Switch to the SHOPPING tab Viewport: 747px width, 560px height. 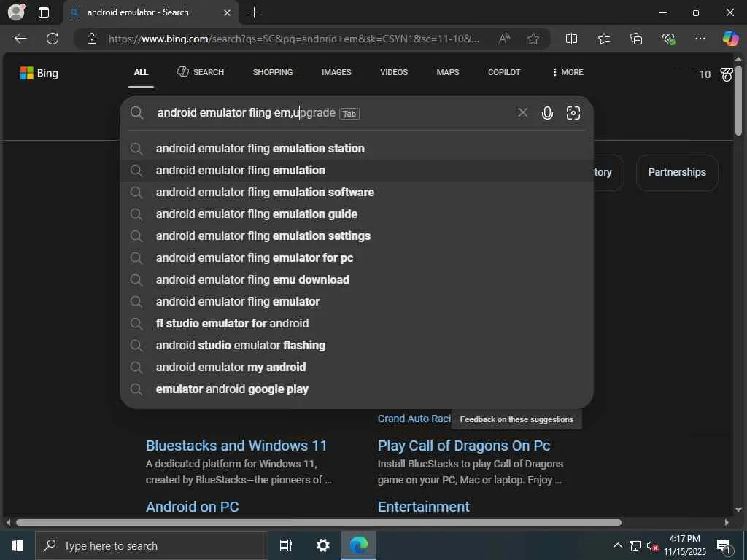[x=273, y=72]
